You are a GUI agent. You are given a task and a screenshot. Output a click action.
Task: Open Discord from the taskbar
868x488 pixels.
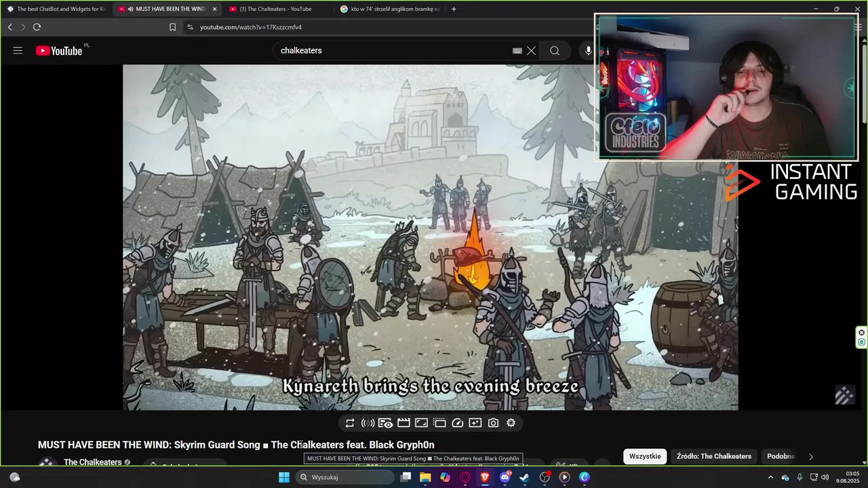click(x=505, y=477)
